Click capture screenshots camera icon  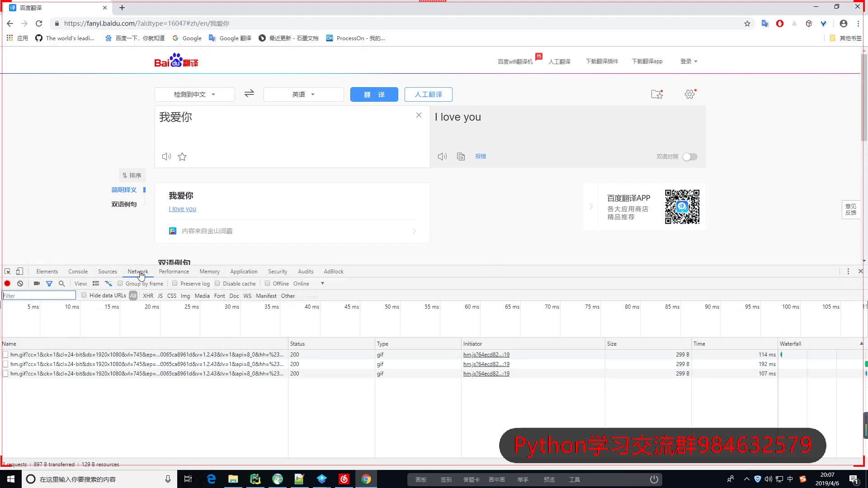tap(37, 283)
